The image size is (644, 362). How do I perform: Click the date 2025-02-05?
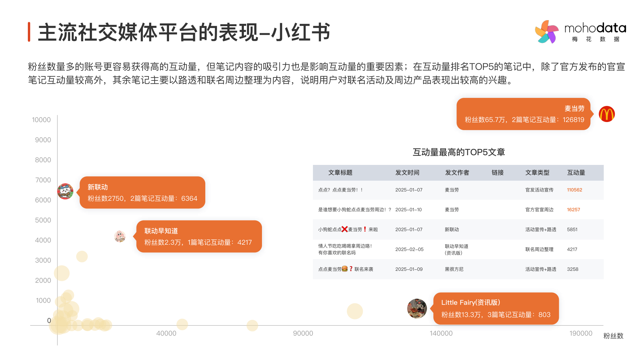click(409, 249)
